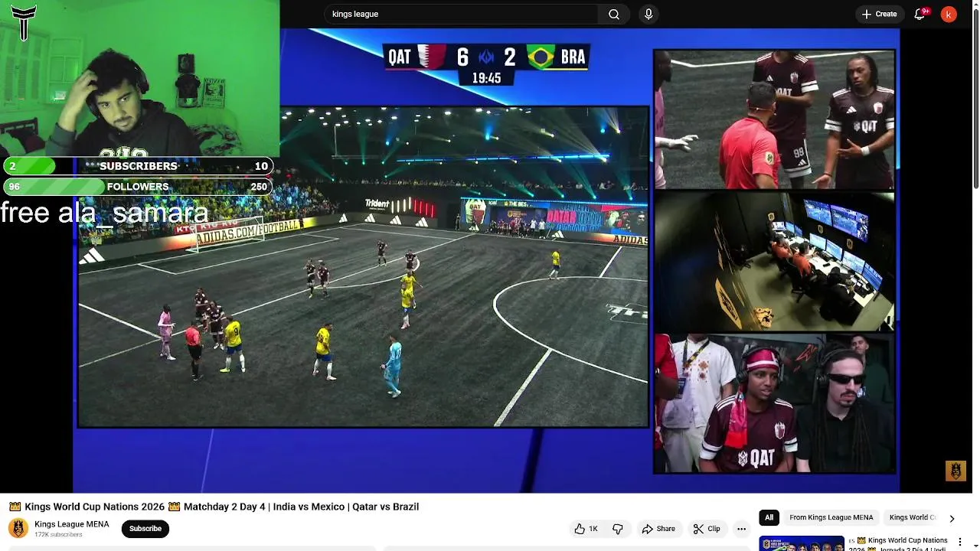Show the next filter chips with arrow
The width and height of the screenshot is (980, 551).
(952, 518)
